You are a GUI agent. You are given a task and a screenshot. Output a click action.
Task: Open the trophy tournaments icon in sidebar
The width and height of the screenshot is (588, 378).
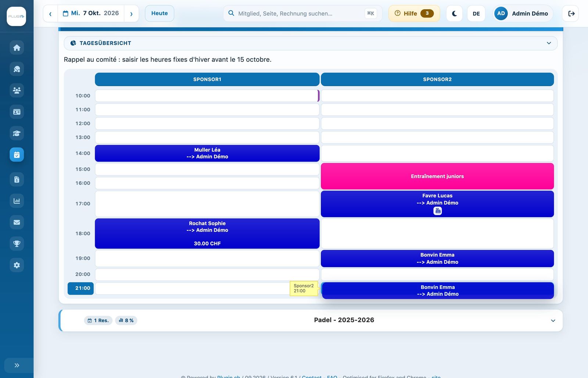pos(17,244)
